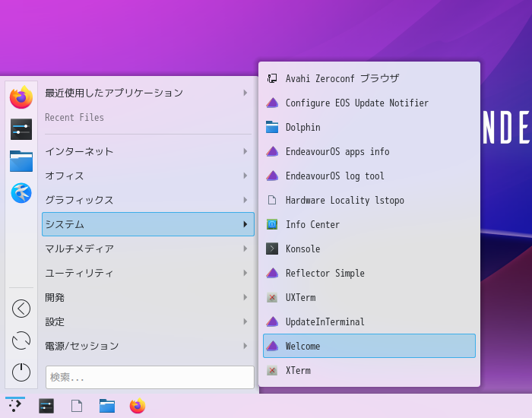Expand the ユーティリティ category arrow

click(x=245, y=273)
